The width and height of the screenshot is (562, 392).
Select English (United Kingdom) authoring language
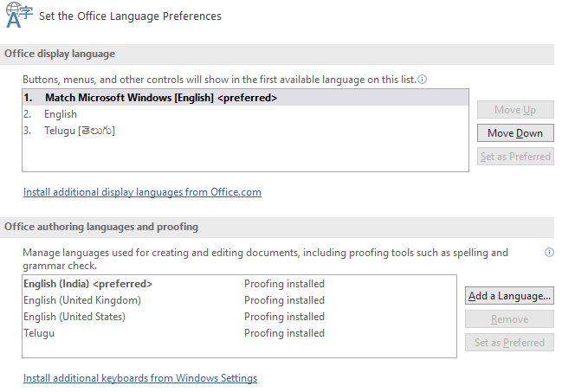(82, 300)
